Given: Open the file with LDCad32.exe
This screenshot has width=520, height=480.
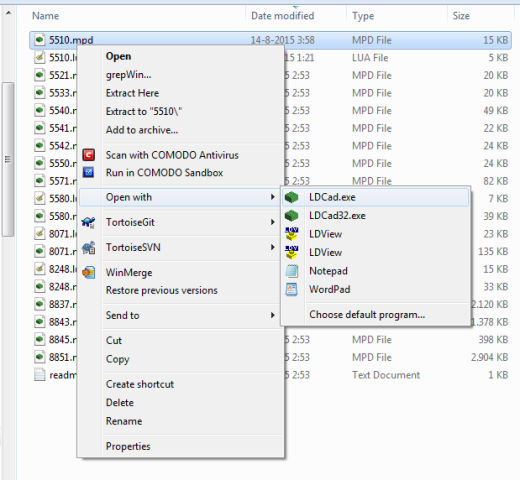Looking at the screenshot, I should (375, 216).
